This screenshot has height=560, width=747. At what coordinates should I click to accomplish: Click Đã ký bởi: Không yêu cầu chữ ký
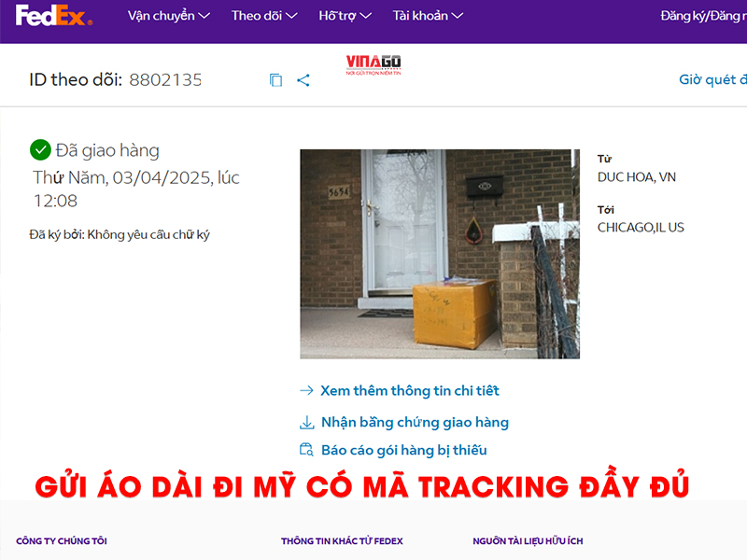tap(120, 235)
